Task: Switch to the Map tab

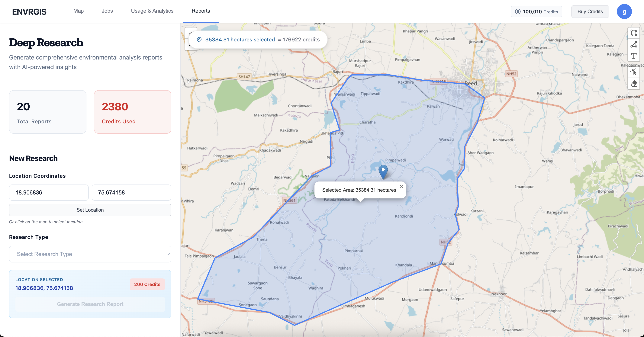Action: point(78,11)
